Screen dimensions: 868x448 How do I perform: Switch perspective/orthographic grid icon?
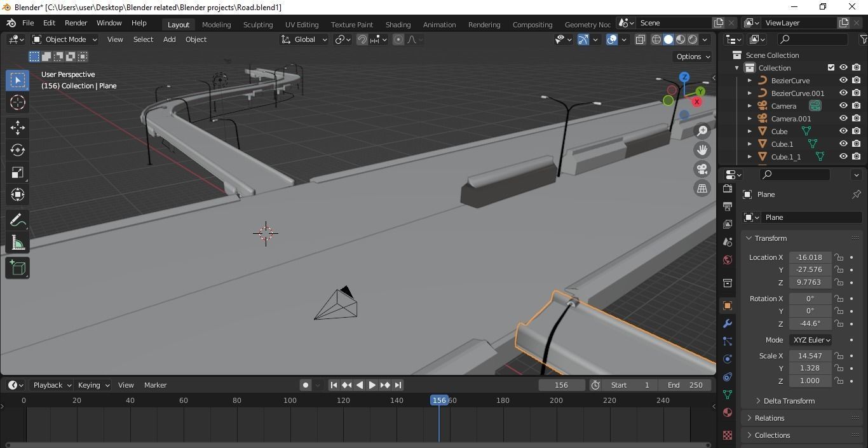pos(702,188)
